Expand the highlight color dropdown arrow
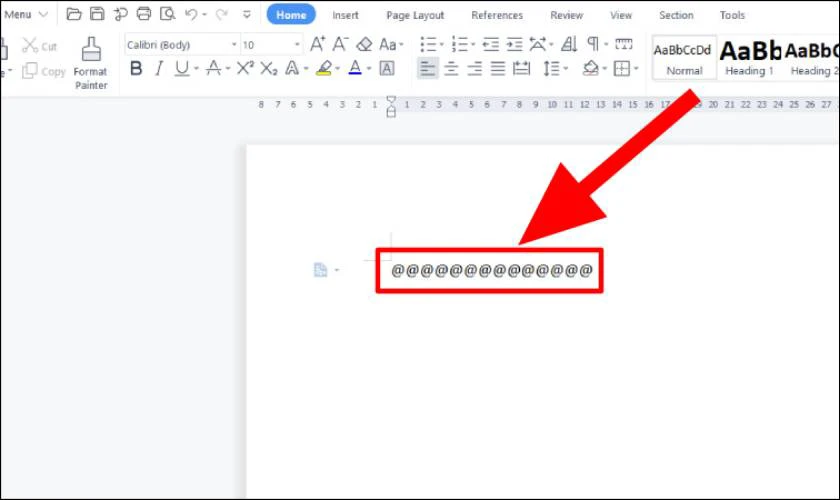This screenshot has height=500, width=840. click(x=338, y=69)
